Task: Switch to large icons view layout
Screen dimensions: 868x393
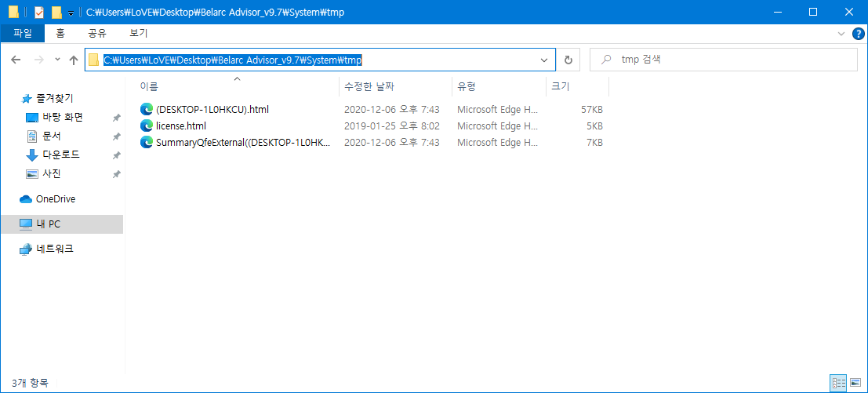Action: [x=855, y=383]
